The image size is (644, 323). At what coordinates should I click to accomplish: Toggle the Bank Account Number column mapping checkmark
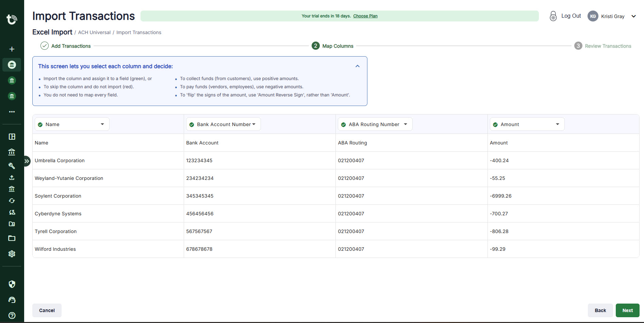pyautogui.click(x=192, y=124)
